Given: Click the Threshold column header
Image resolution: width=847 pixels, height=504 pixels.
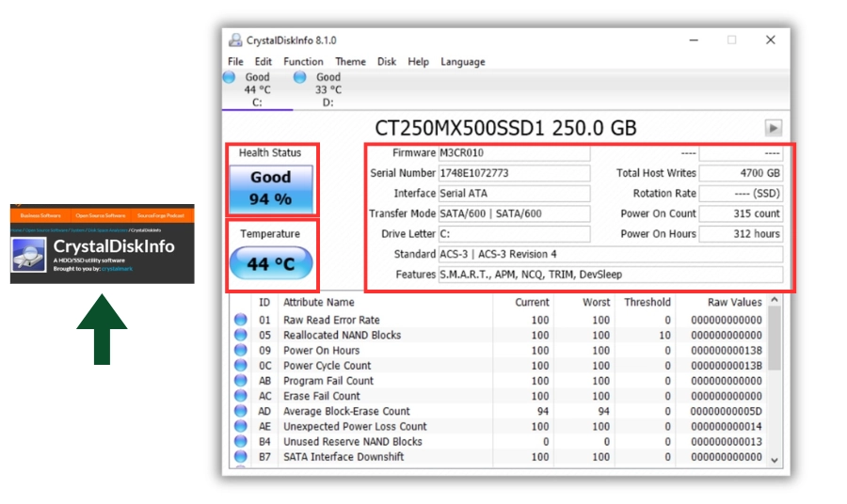Looking at the screenshot, I should [x=645, y=302].
